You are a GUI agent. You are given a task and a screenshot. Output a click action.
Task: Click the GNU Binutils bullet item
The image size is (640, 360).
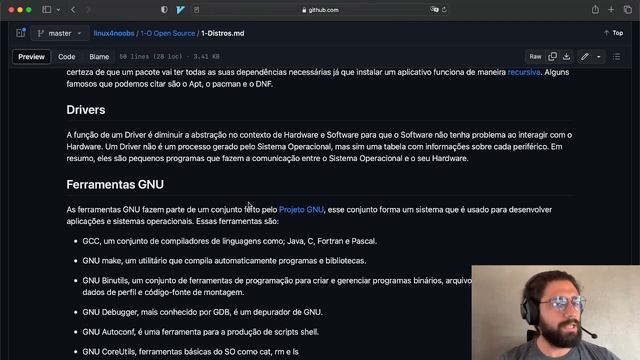click(x=277, y=287)
